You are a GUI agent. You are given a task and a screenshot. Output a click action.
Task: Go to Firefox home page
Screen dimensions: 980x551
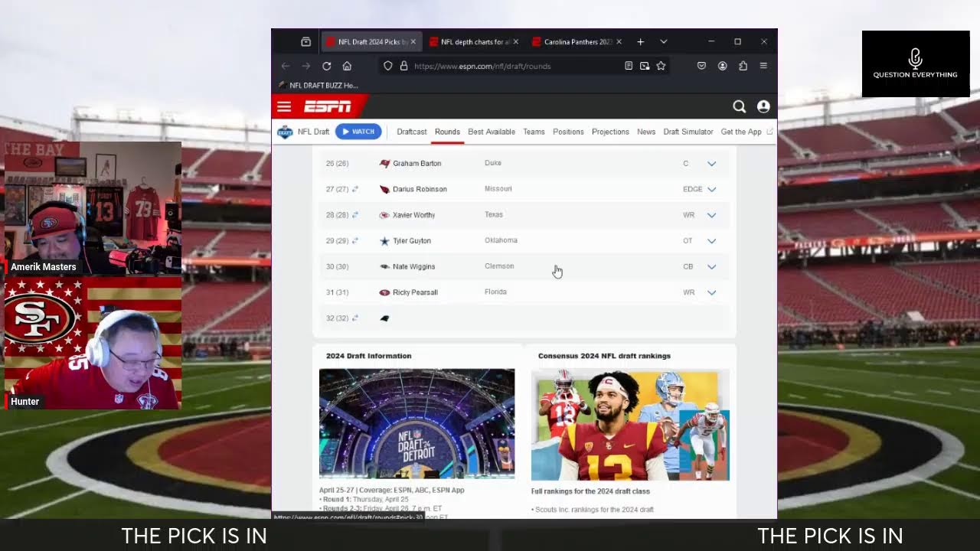pos(347,66)
